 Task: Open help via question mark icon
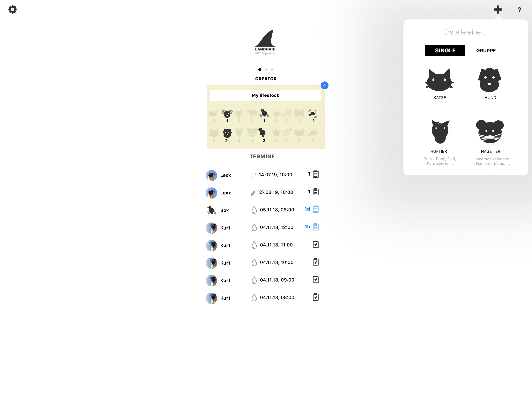[x=519, y=10]
